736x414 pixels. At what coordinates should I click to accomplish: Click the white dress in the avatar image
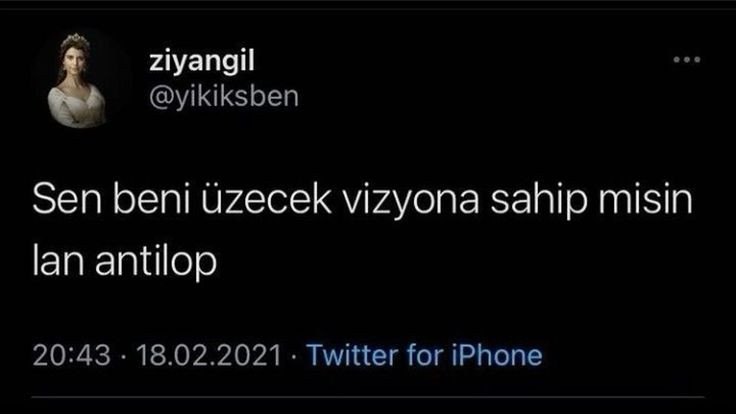click(x=77, y=107)
